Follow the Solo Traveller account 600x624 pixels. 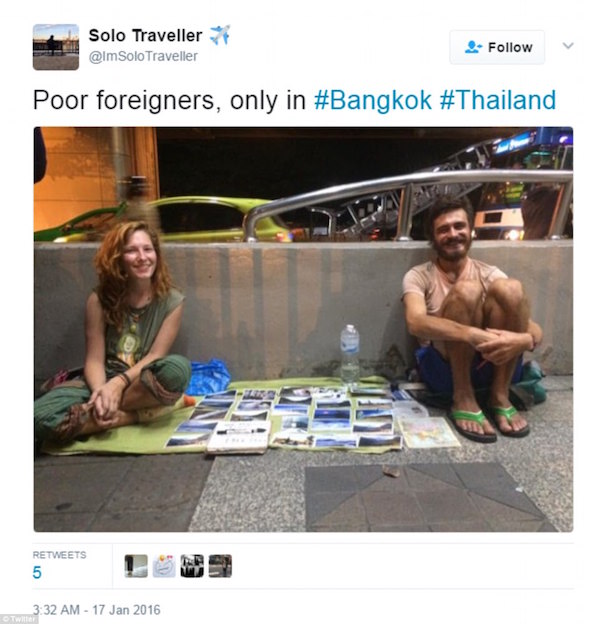click(x=497, y=47)
